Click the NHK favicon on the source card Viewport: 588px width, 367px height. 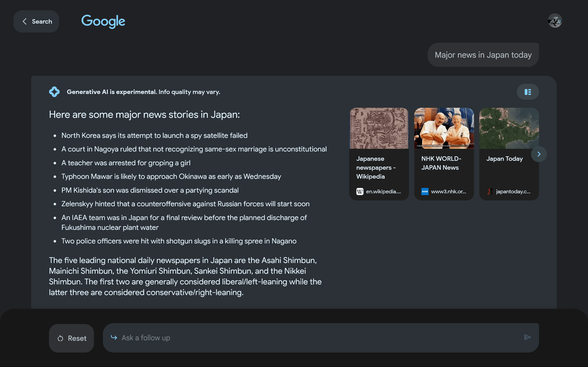(x=425, y=192)
